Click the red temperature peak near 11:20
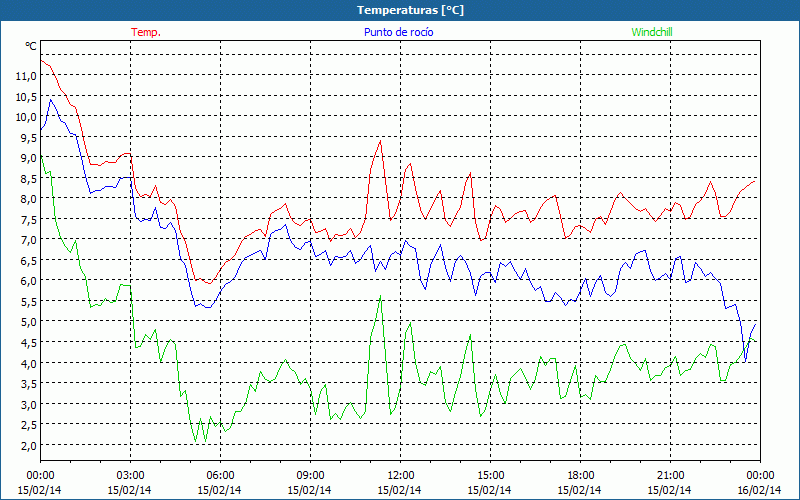This screenshot has width=800, height=500. [x=380, y=141]
